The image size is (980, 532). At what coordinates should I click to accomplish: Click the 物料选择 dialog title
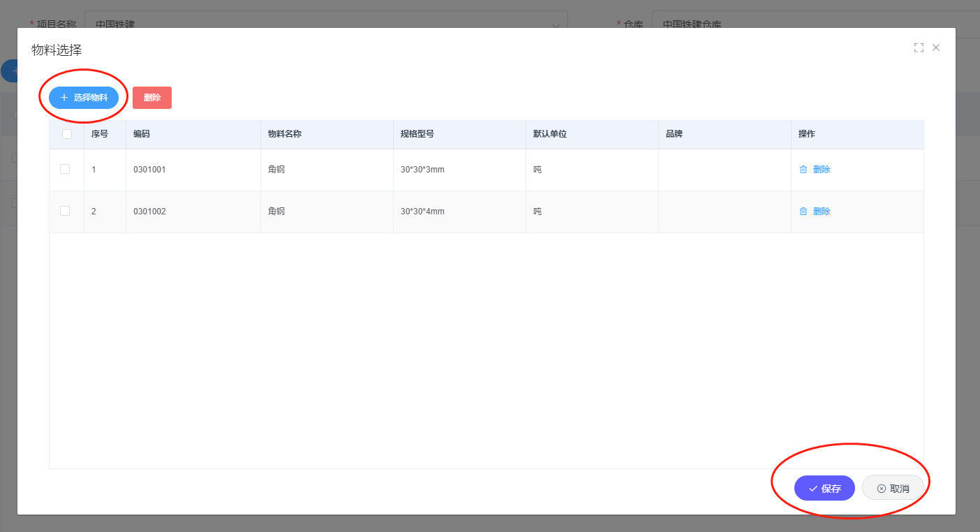point(57,50)
